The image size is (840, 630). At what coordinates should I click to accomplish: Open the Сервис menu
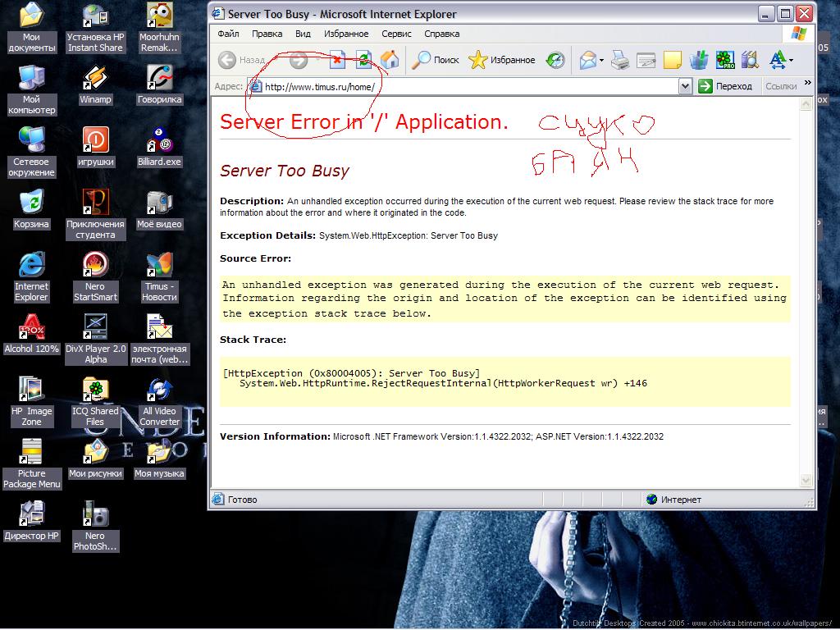coord(396,34)
